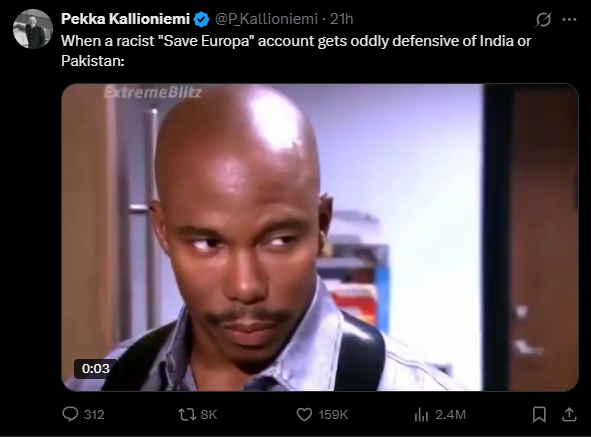Like the post with heart icon
Screen dimensions: 591x437
point(304,414)
